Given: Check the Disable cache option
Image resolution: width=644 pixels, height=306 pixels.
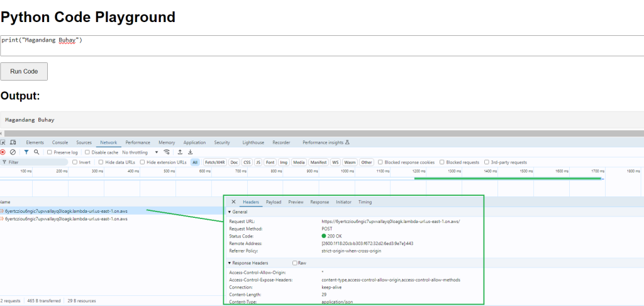Looking at the screenshot, I should pyautogui.click(x=88, y=152).
